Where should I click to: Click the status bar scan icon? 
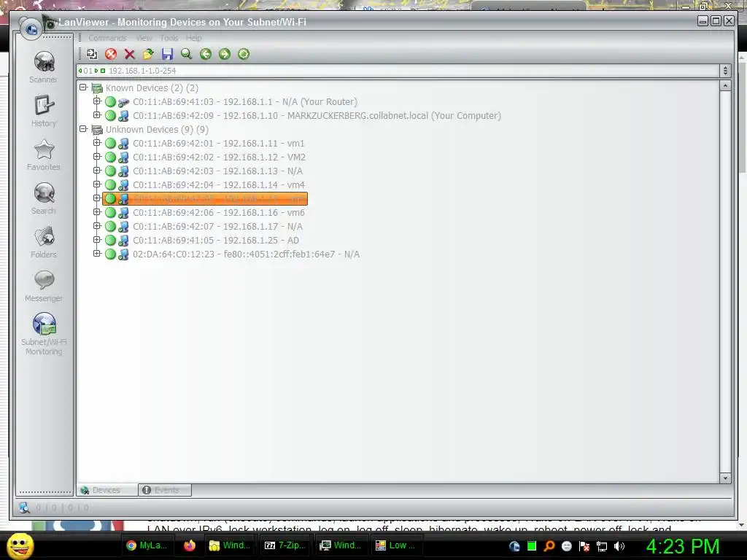pyautogui.click(x=24, y=507)
